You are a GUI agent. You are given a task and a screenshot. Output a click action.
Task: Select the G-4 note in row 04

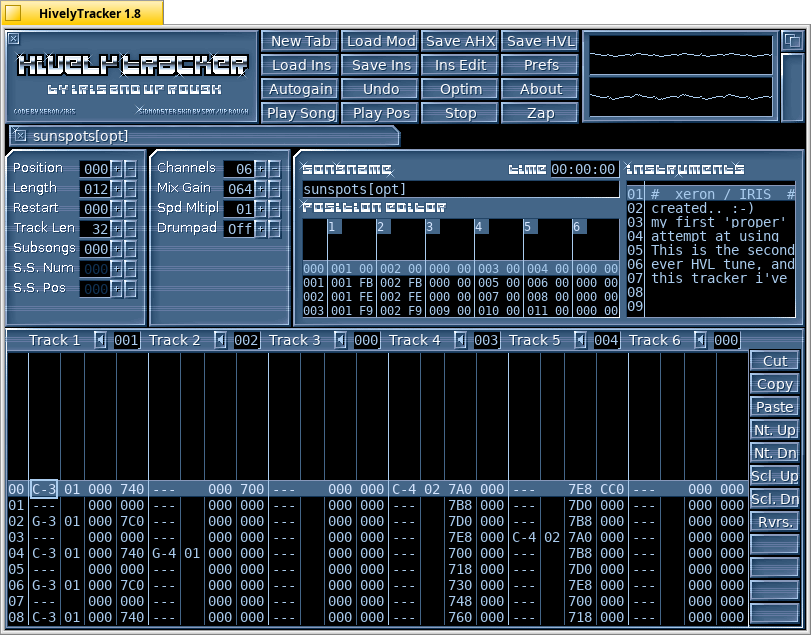(164, 553)
